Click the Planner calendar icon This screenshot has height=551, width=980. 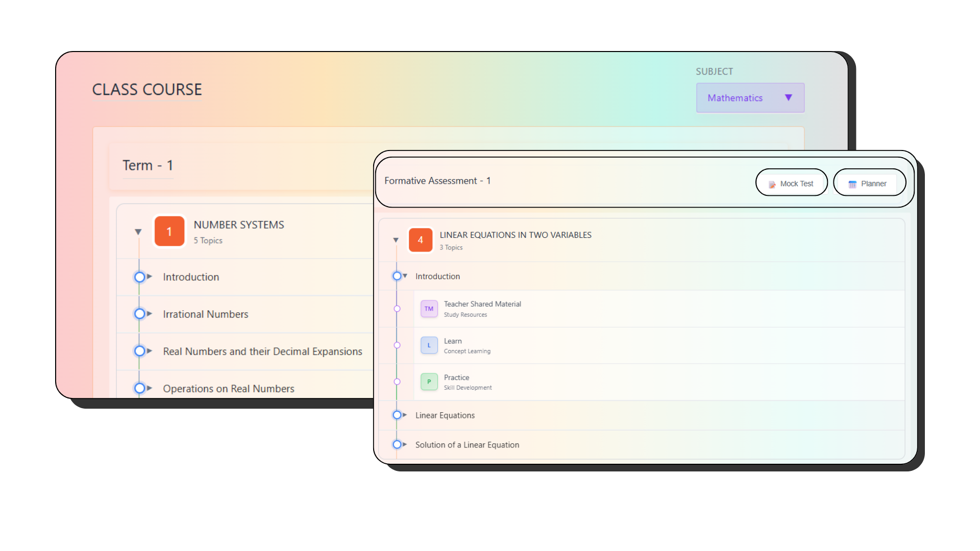click(852, 183)
